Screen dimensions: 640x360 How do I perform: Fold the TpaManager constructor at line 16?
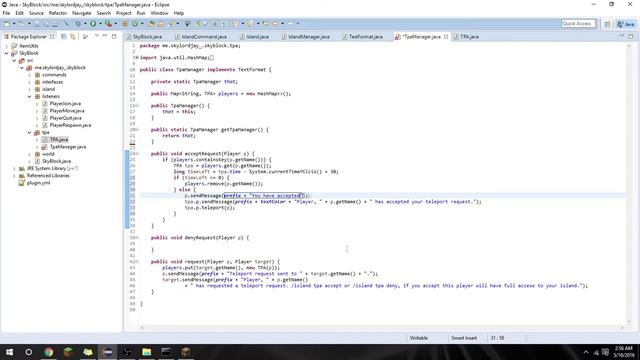[x=137, y=106]
